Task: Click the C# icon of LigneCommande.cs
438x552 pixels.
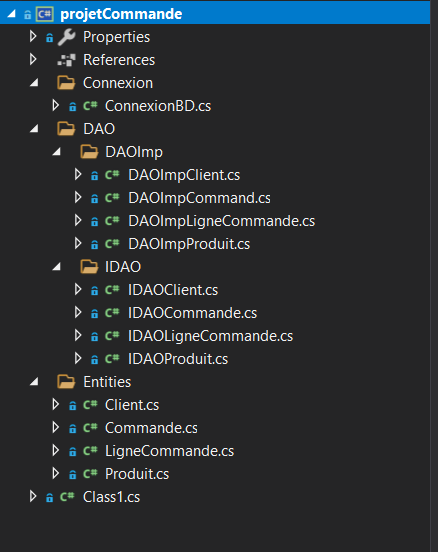Action: click(90, 451)
